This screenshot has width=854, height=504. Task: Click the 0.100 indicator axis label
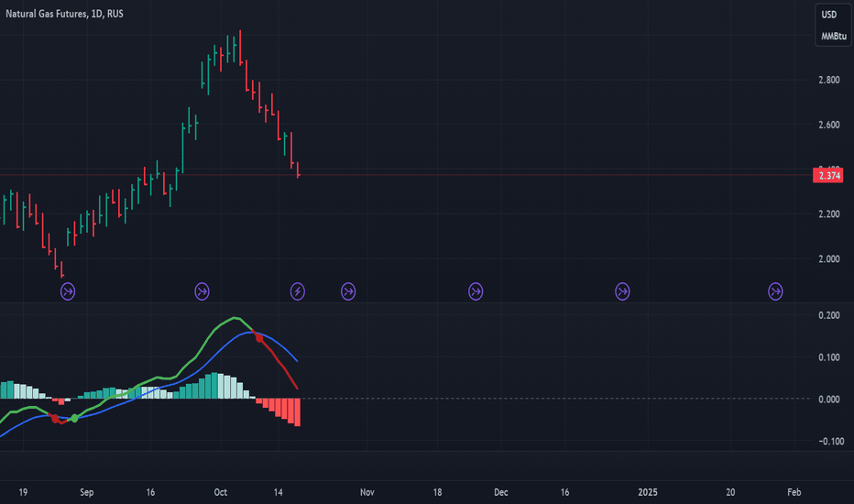(829, 357)
